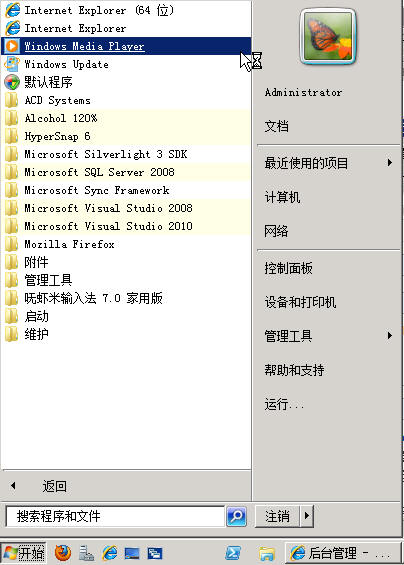Click the Firefox icon in the taskbar
Screen dimensions: 404x565
[x=63, y=552]
